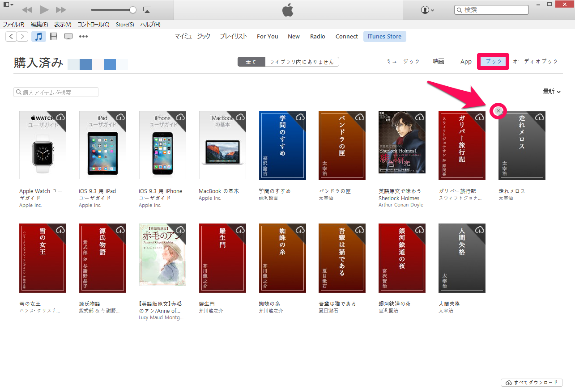575x392 pixels.
Task: Open the コントロール(C) menu
Action: pos(93,25)
